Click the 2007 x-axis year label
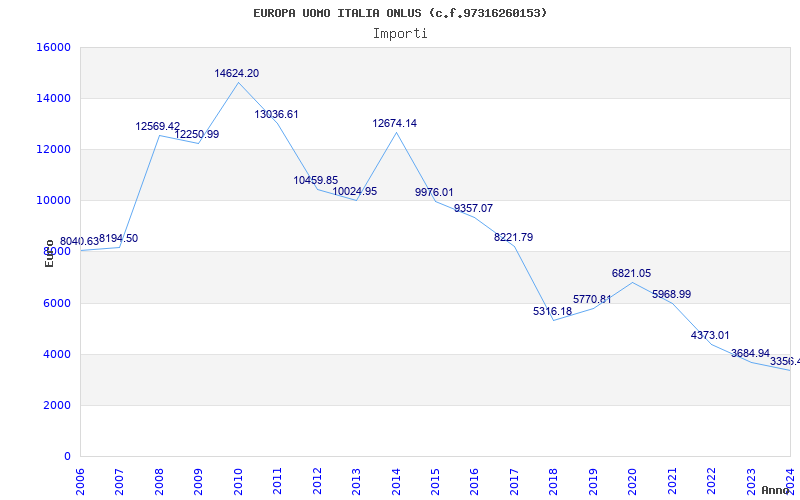 tap(119, 481)
